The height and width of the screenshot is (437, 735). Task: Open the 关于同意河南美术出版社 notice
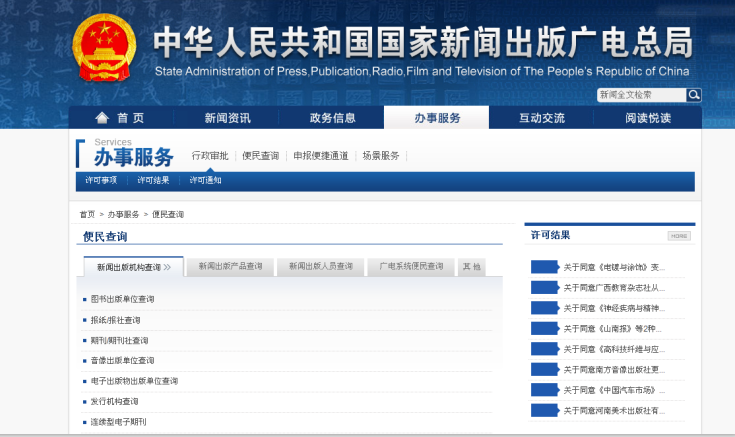[x=614, y=411]
